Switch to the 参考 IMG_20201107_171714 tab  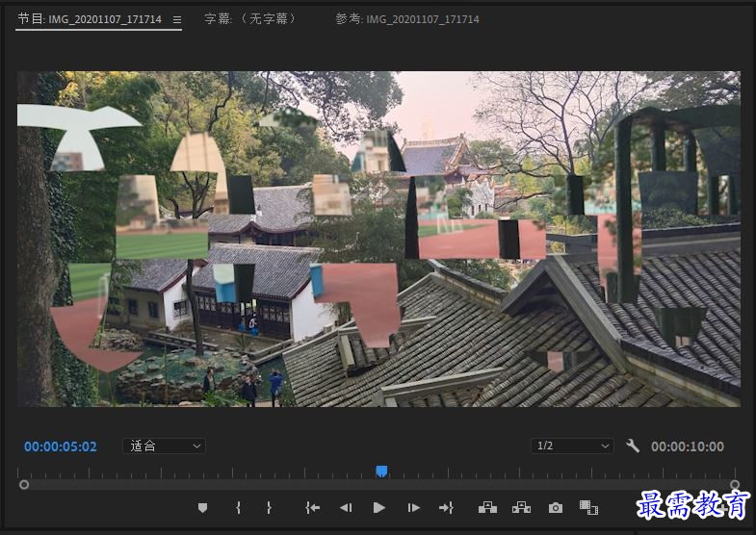pyautogui.click(x=407, y=19)
